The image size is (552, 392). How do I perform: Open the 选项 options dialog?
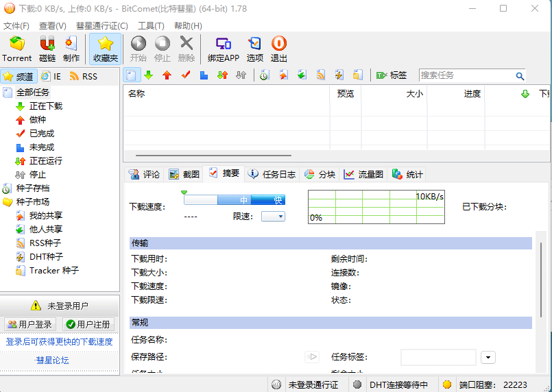255,49
